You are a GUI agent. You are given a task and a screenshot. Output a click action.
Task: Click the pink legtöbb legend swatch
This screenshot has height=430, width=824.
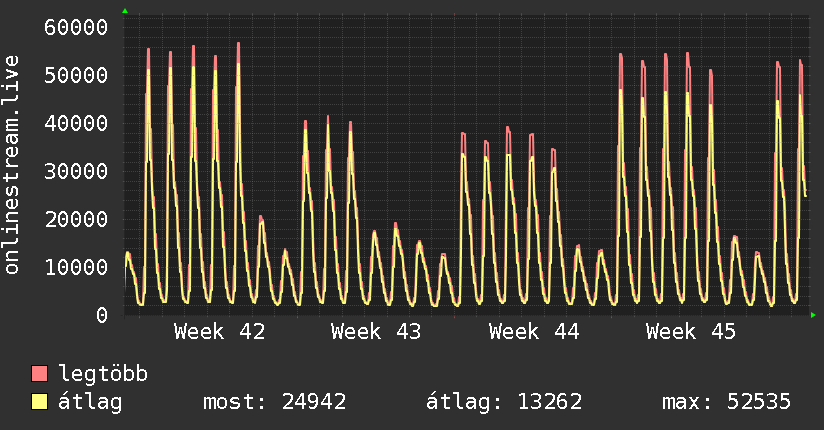[x=39, y=373]
